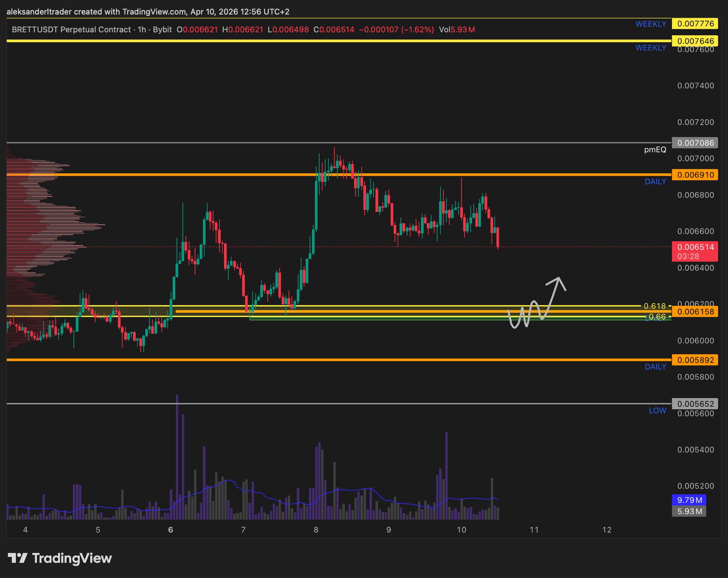Click the 0.005652 LOW price tag

[x=695, y=404]
